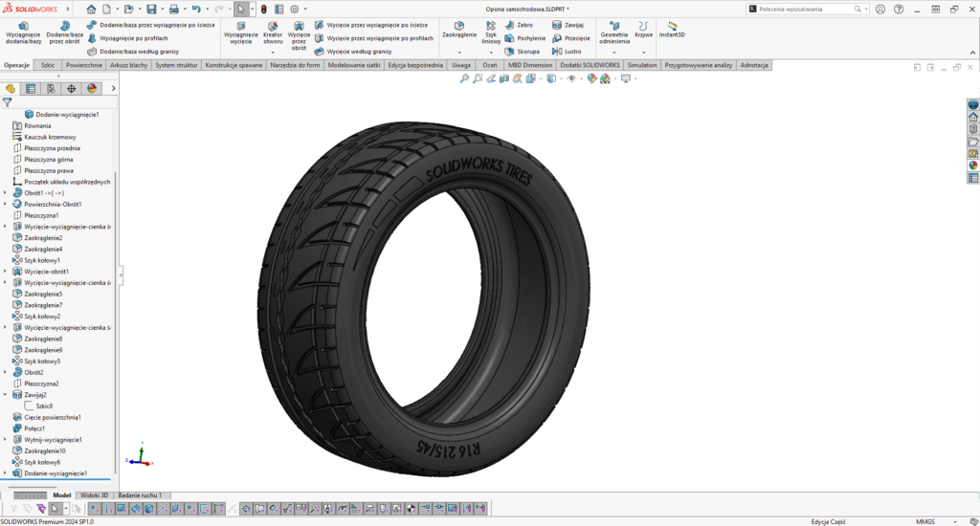Expand bottom Dodanie-wyciągnięcie1 node
This screenshot has height=526, width=980.
click(x=5, y=473)
